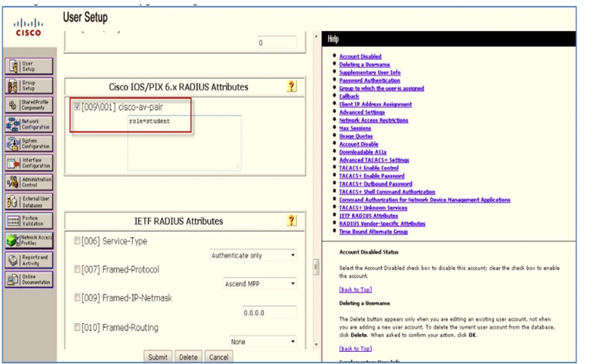Open the TACACS+ Unknown Services link
This screenshot has height=364, width=611.
point(373,208)
